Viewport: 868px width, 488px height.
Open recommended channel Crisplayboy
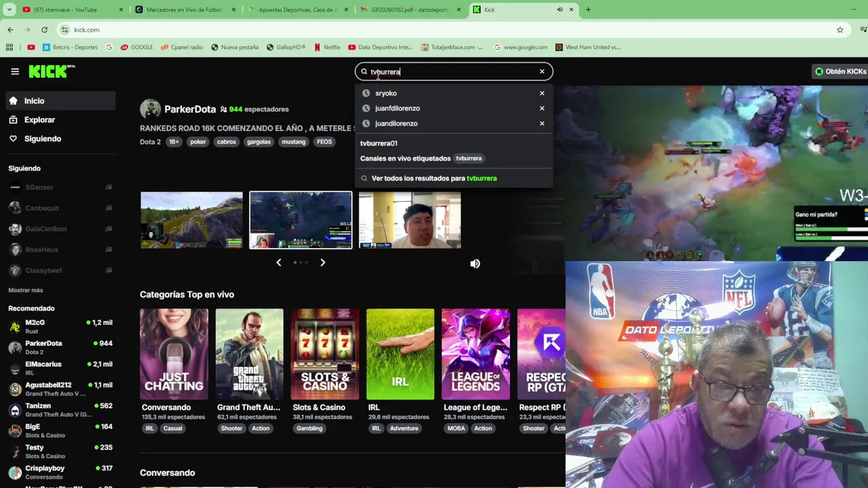point(60,472)
